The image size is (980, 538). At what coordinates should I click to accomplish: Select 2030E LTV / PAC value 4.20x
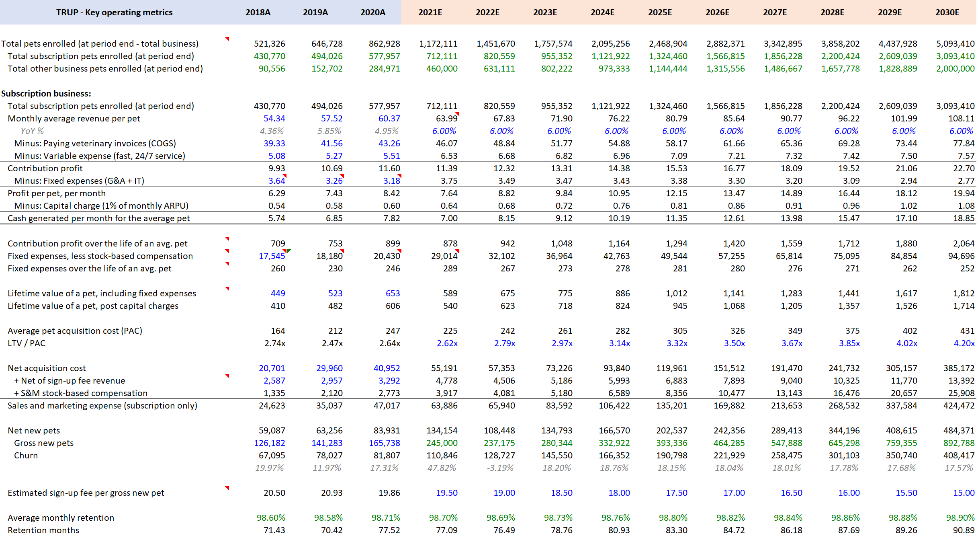[964, 343]
